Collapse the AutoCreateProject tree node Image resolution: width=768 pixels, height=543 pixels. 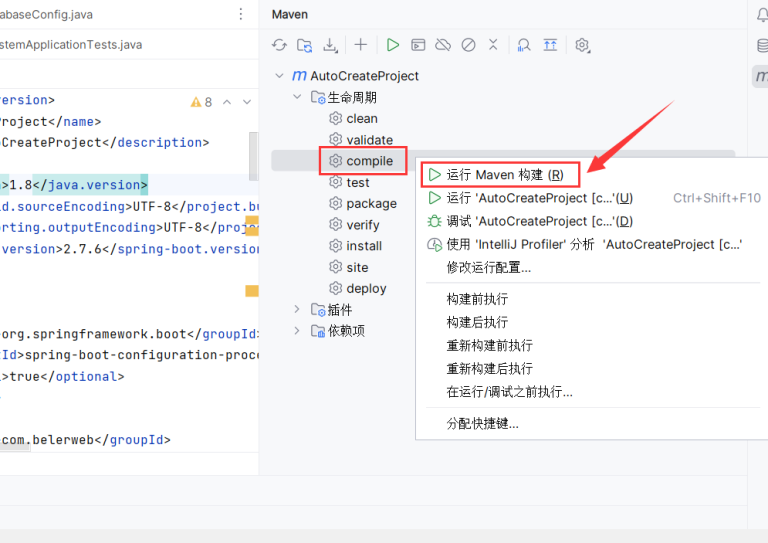[279, 75]
